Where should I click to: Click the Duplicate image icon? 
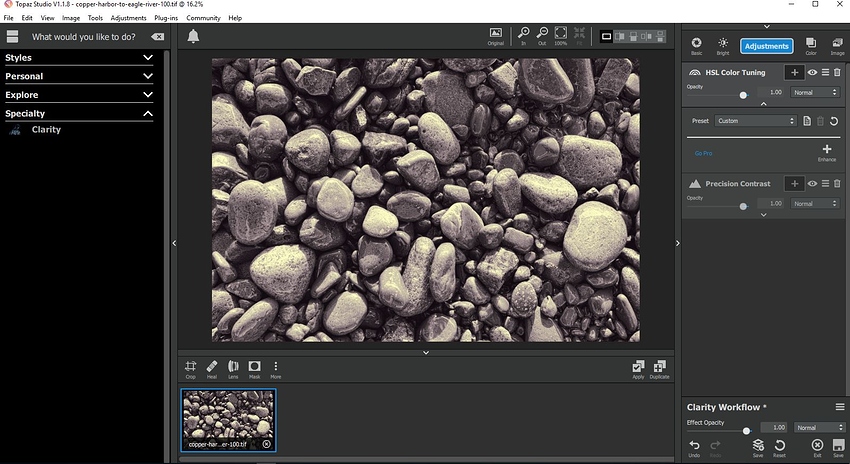point(659,369)
